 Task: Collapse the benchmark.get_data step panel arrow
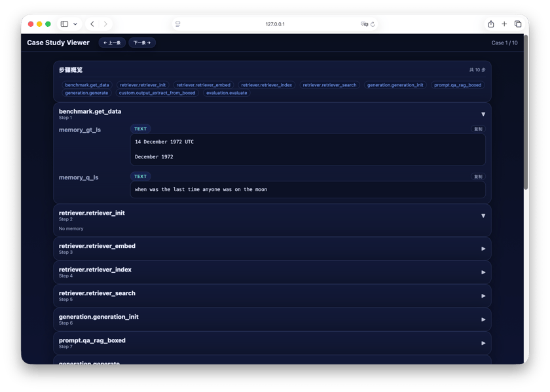pyautogui.click(x=483, y=115)
